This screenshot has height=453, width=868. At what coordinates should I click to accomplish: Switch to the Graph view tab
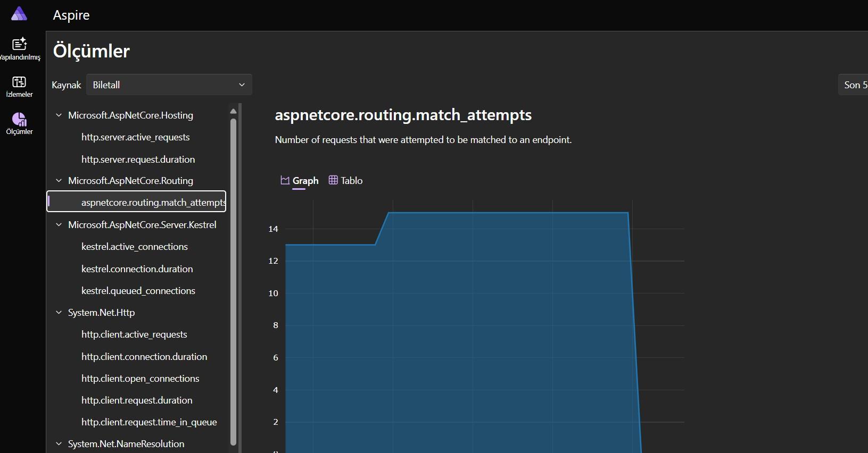(x=299, y=181)
